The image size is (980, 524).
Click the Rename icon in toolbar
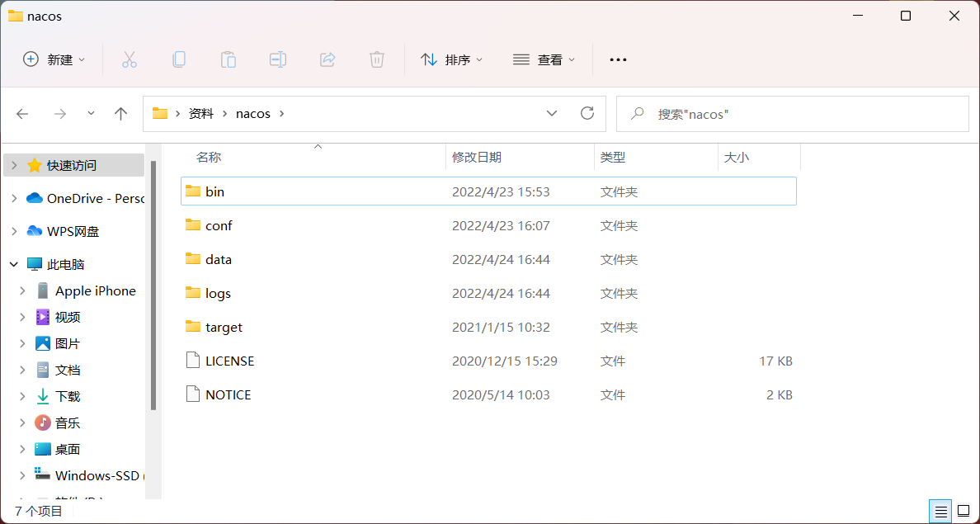(x=277, y=59)
